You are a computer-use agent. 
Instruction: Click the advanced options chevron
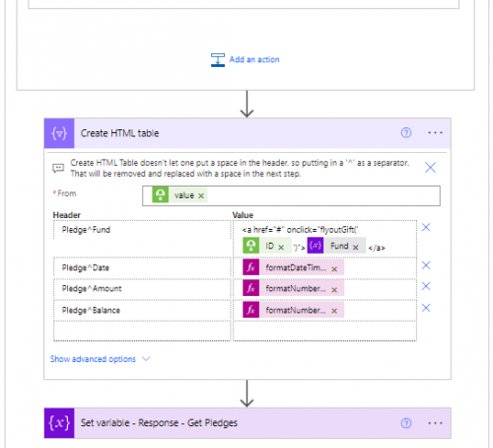point(146,359)
